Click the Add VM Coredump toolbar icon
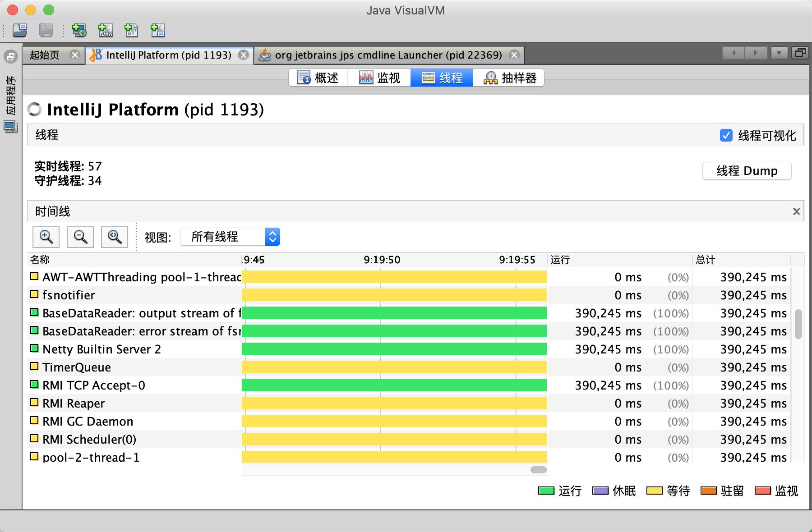 [x=132, y=30]
